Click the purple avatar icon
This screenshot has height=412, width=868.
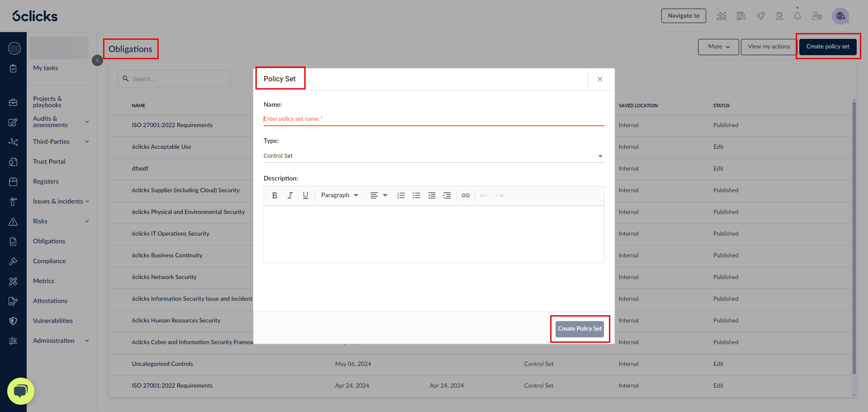[840, 16]
